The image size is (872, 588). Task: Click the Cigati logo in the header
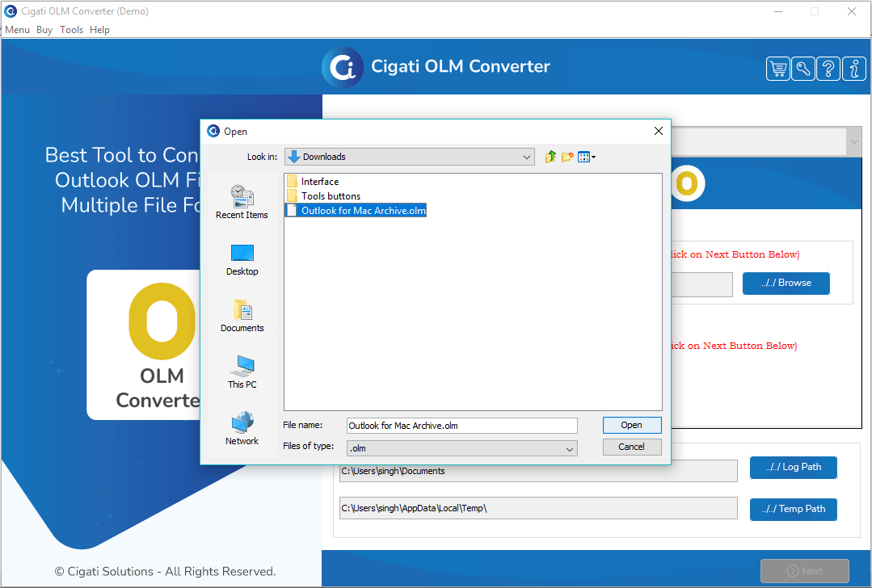(343, 67)
